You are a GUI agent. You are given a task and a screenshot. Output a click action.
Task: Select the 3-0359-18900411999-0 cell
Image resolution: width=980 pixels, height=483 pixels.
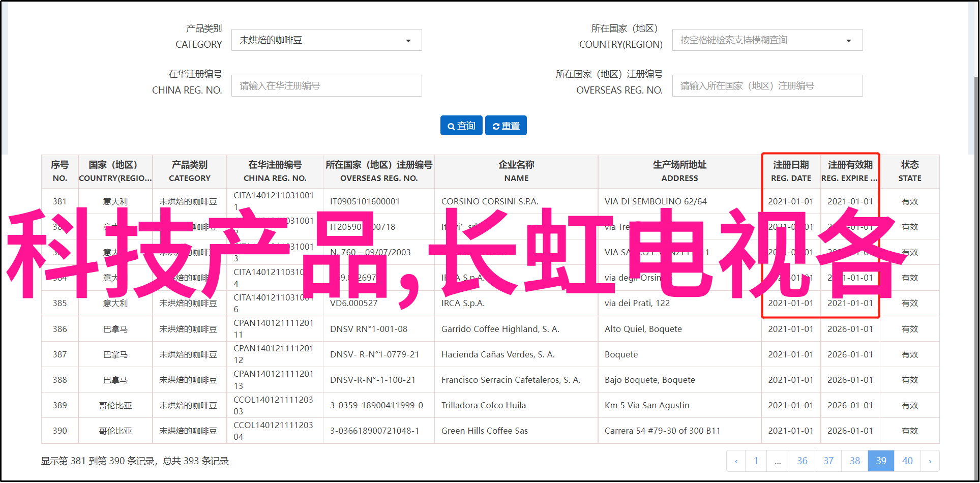click(x=379, y=405)
